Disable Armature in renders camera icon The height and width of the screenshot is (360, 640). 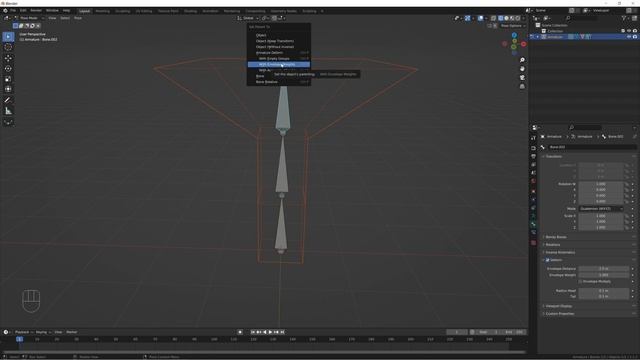click(635, 37)
